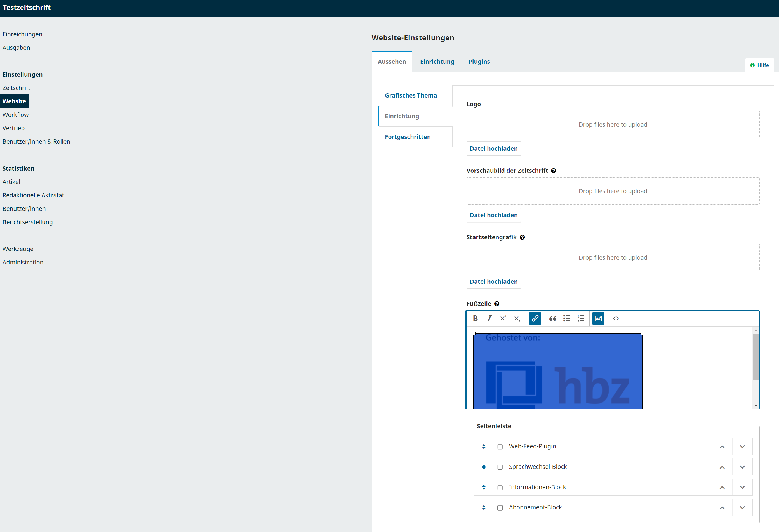Click the superscript toolbar icon
The width and height of the screenshot is (779, 532).
tap(503, 318)
